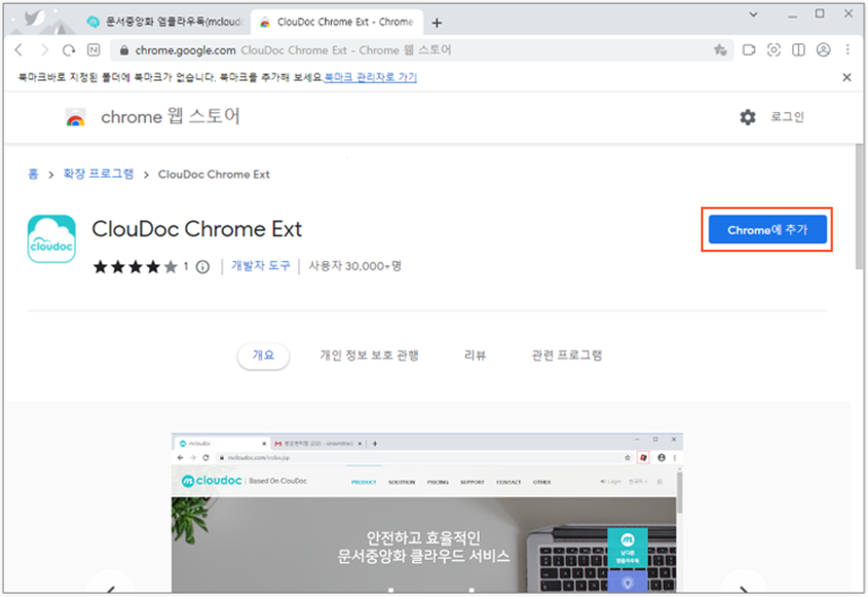Open the 확장 프로그램 breadcrumb link
This screenshot has width=868, height=597.
[x=98, y=174]
